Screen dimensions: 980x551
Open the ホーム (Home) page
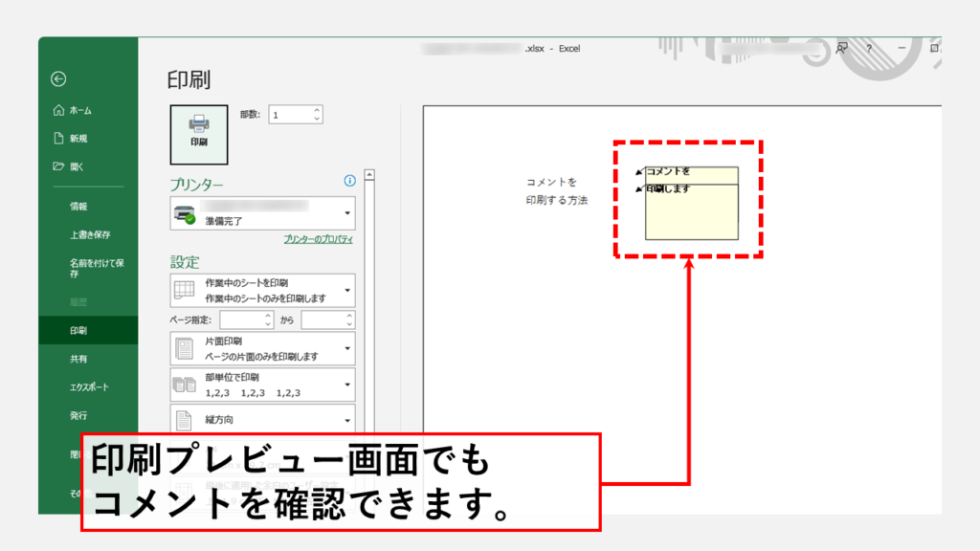(x=80, y=111)
